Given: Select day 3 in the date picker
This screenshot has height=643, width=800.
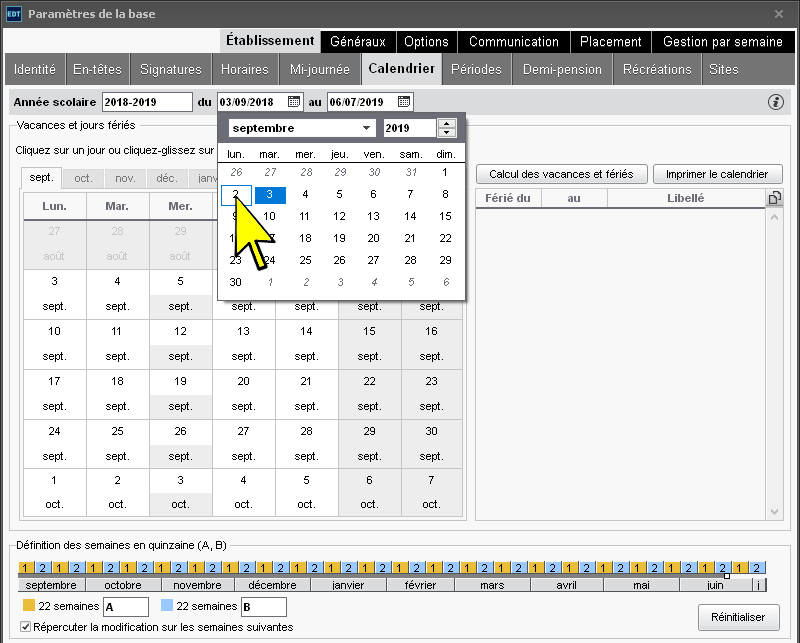Looking at the screenshot, I should point(270,194).
